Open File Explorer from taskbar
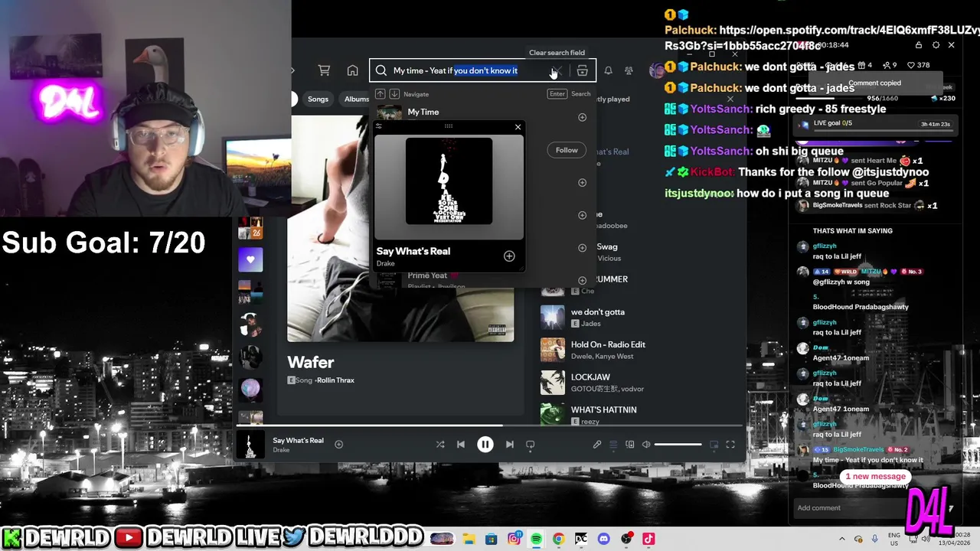 (x=469, y=539)
